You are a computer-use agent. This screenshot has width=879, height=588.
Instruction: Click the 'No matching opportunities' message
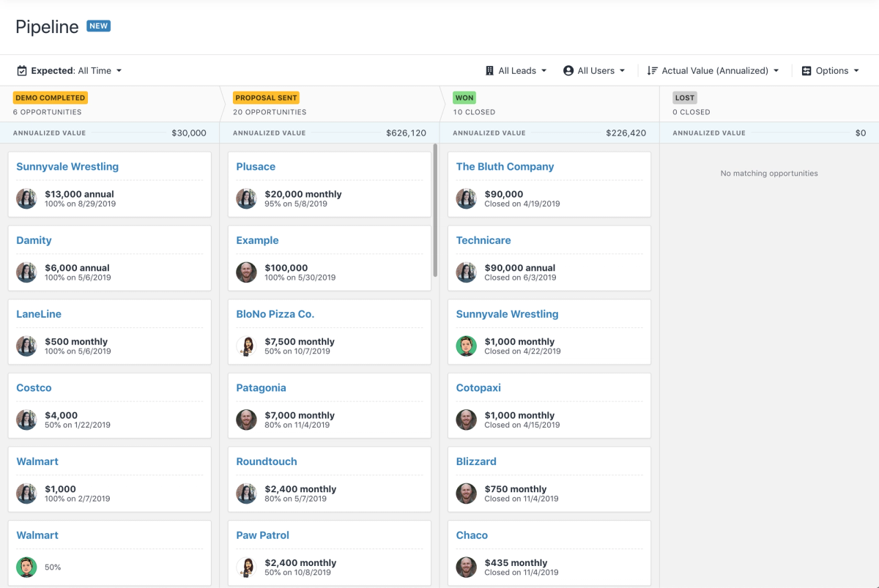click(x=769, y=174)
